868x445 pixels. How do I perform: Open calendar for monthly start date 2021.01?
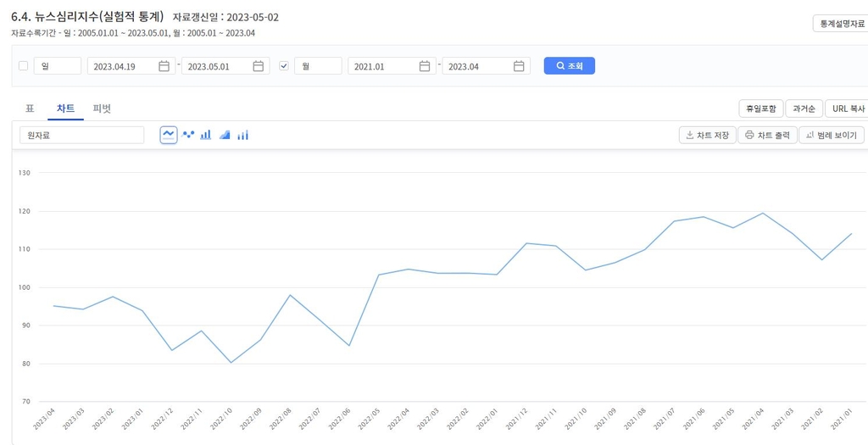click(x=425, y=66)
